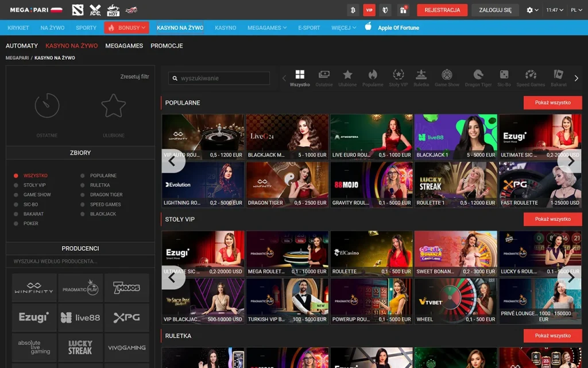This screenshot has width=588, height=368.
Task: Go to next Stoły VIP games with right arrow
Action: click(x=570, y=278)
